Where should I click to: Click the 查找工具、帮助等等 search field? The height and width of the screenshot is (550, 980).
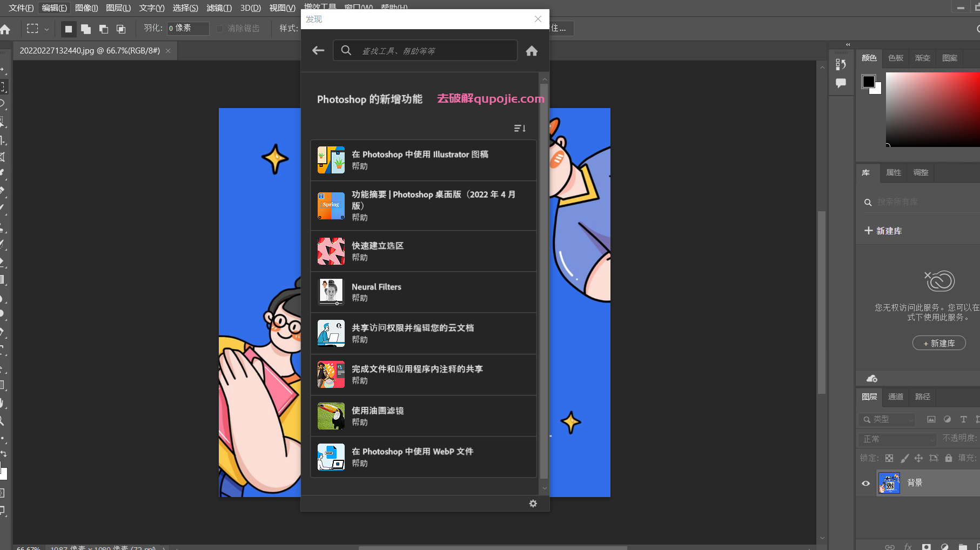click(425, 51)
